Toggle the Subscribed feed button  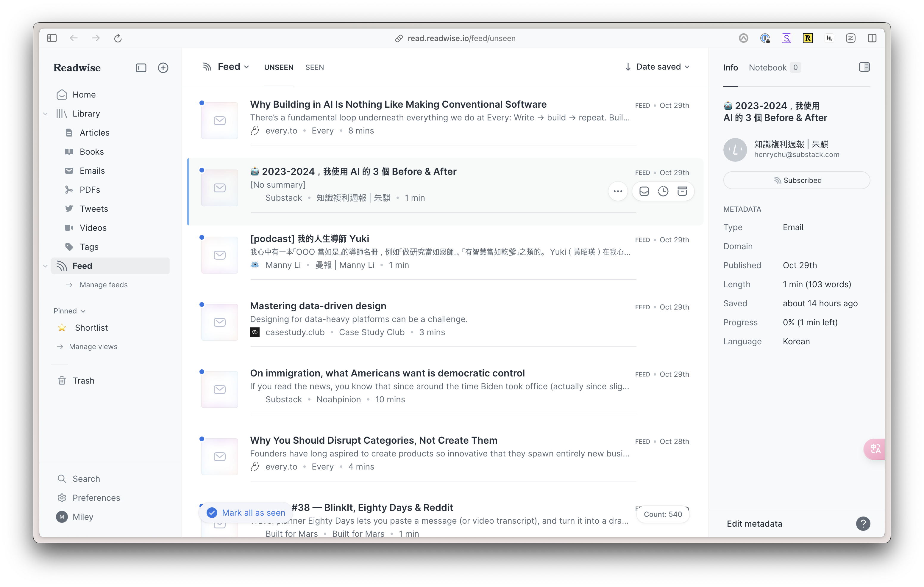pyautogui.click(x=796, y=180)
